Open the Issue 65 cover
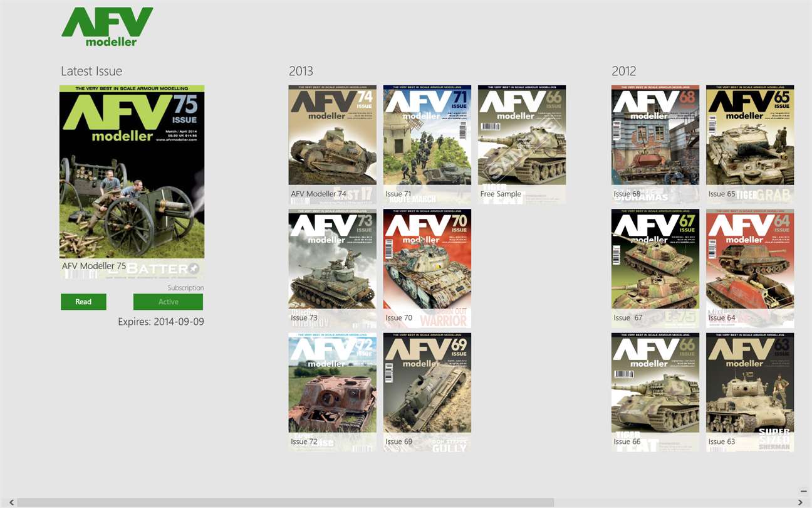812x508 pixels. click(x=750, y=144)
